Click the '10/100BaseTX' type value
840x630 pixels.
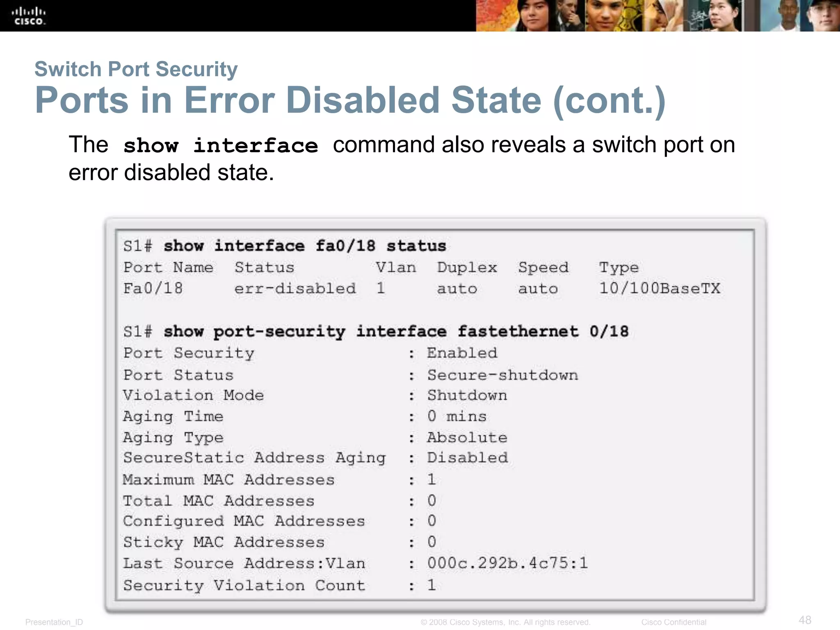coord(660,288)
